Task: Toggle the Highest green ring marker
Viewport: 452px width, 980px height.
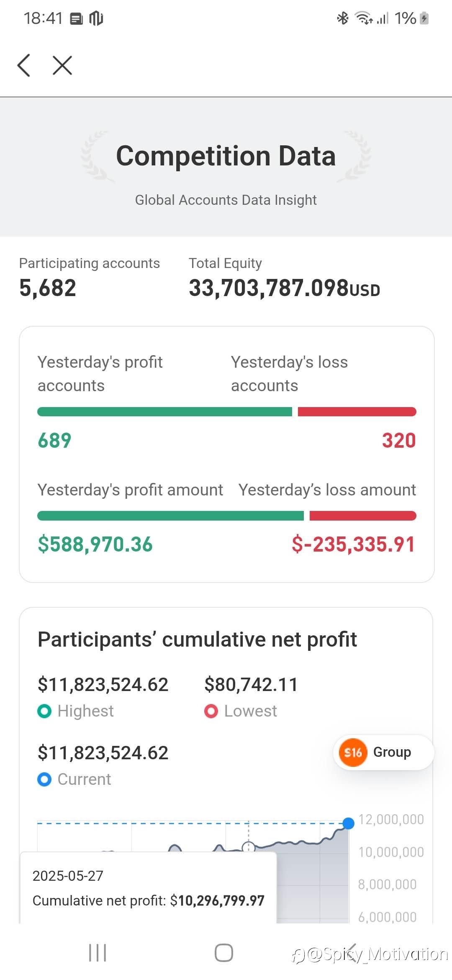Action: [x=44, y=711]
